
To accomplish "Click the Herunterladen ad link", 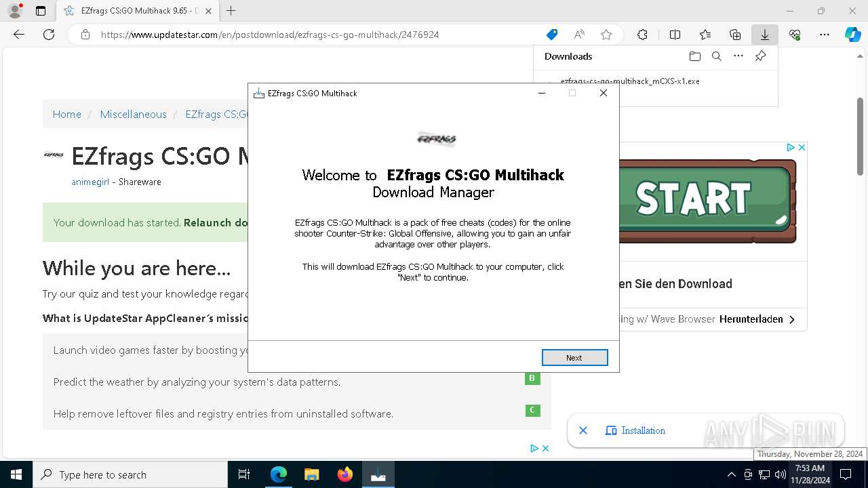I will pyautogui.click(x=757, y=319).
